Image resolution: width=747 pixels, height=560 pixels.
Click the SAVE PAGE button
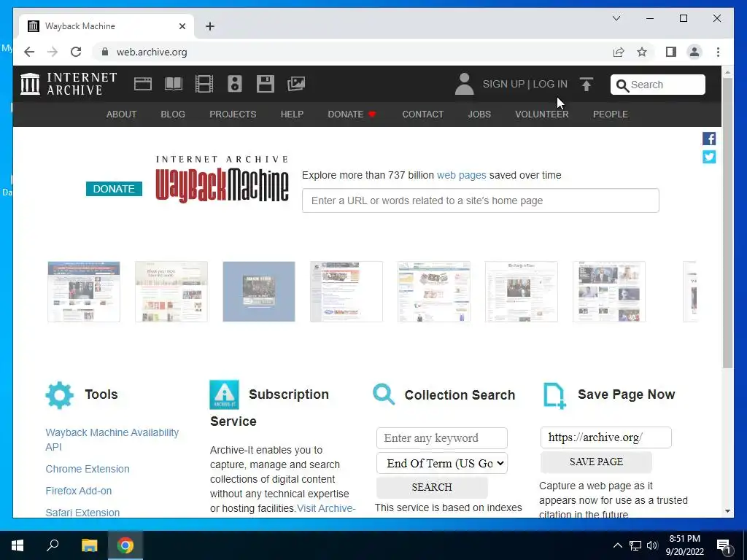click(597, 462)
